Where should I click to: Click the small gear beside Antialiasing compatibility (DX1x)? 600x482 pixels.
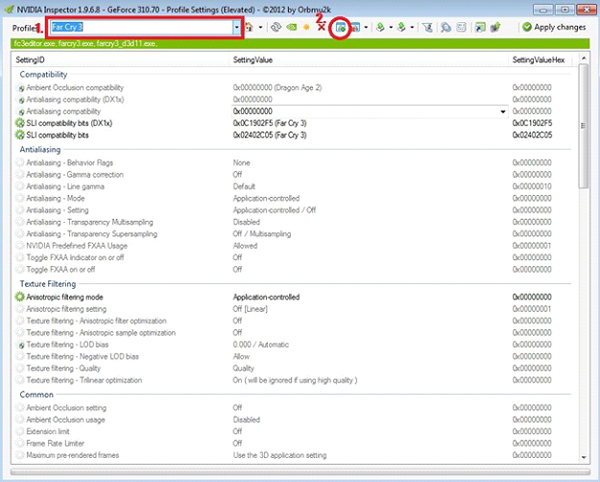point(21,100)
